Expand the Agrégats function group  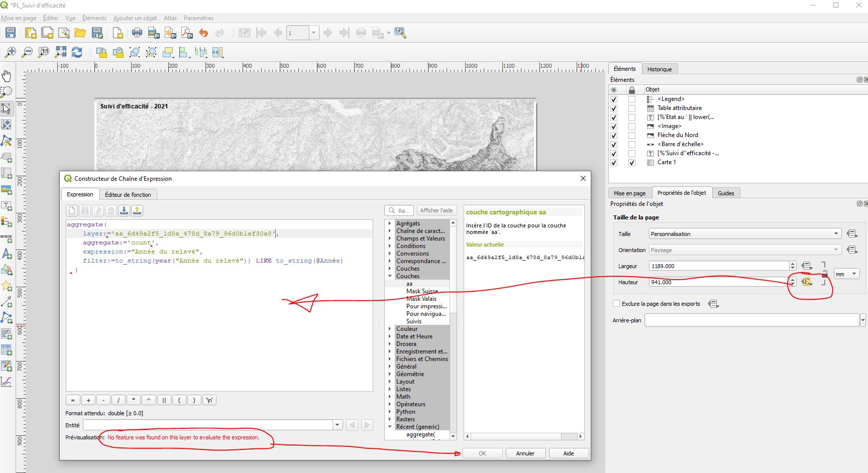click(390, 223)
